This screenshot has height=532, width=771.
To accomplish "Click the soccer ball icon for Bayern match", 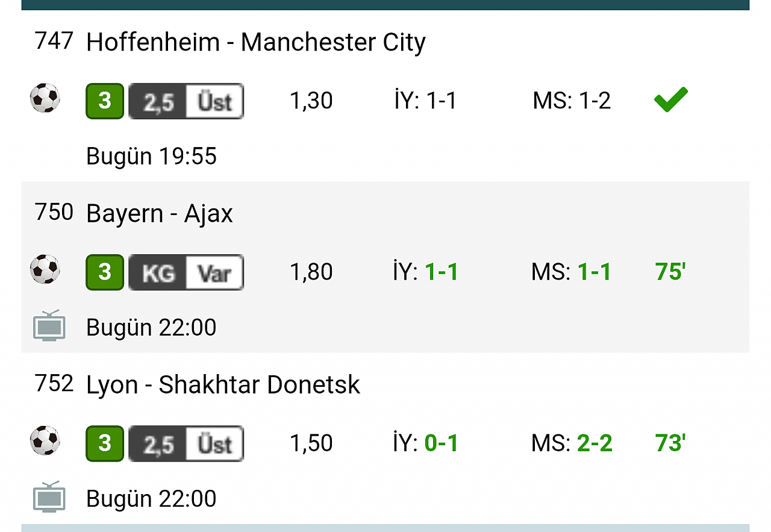I will (45, 269).
